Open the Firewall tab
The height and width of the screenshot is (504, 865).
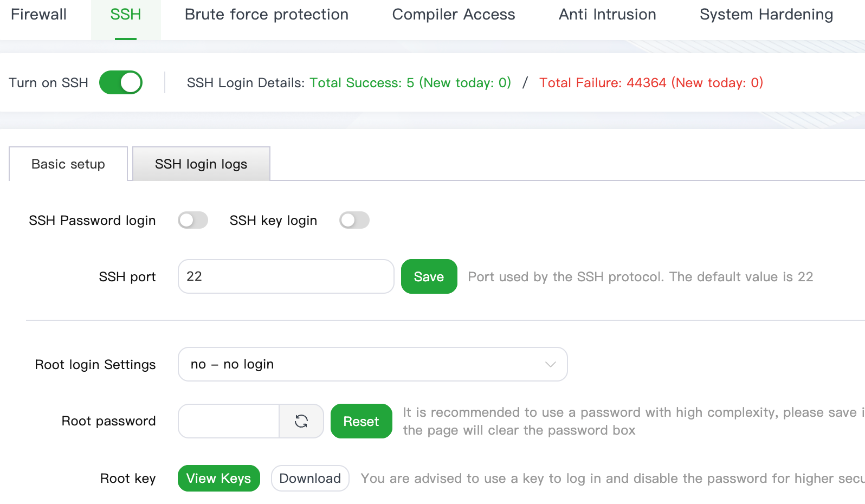38,15
